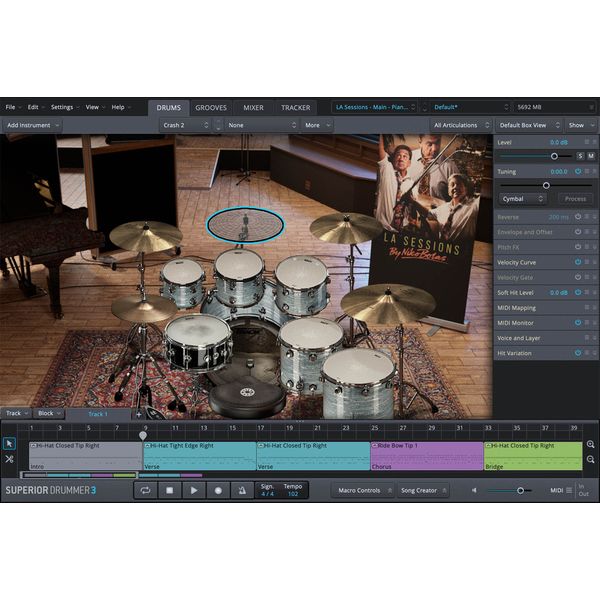
Task: Switch to the TRACKER tab
Action: [296, 108]
